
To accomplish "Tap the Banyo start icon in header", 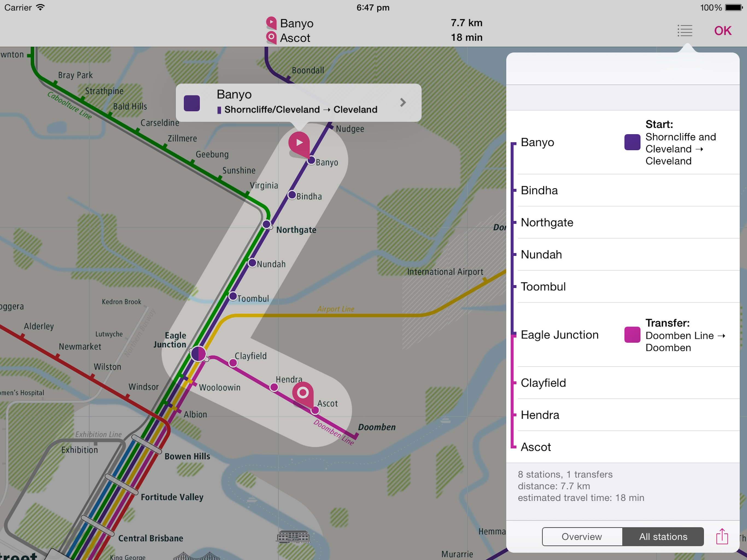I will [271, 23].
